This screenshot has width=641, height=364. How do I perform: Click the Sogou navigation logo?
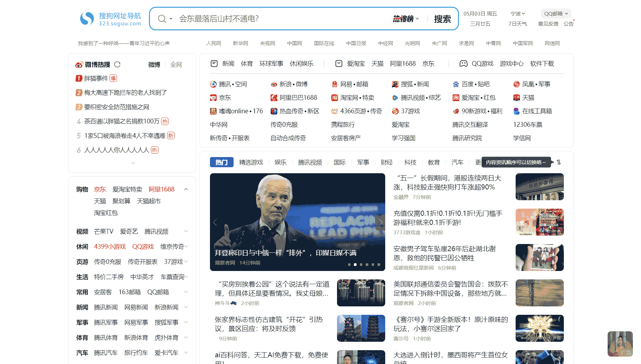110,19
